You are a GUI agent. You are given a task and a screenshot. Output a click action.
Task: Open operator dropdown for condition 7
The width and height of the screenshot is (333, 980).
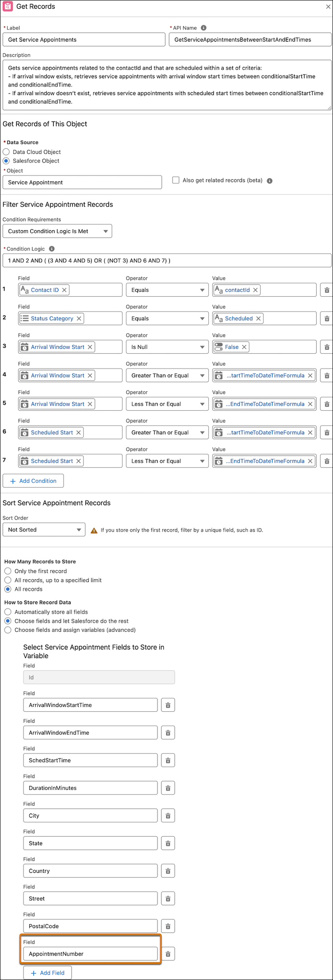click(167, 461)
